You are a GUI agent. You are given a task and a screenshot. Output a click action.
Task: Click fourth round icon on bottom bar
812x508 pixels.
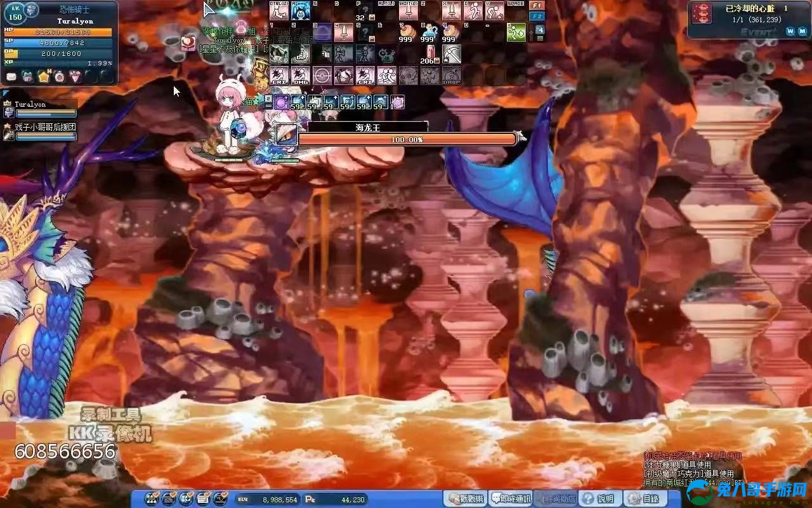click(x=204, y=499)
